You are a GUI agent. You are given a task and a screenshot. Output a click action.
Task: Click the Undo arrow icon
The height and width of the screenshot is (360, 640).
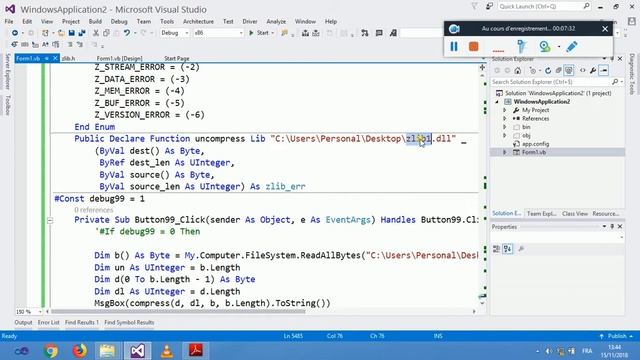tap(127, 33)
